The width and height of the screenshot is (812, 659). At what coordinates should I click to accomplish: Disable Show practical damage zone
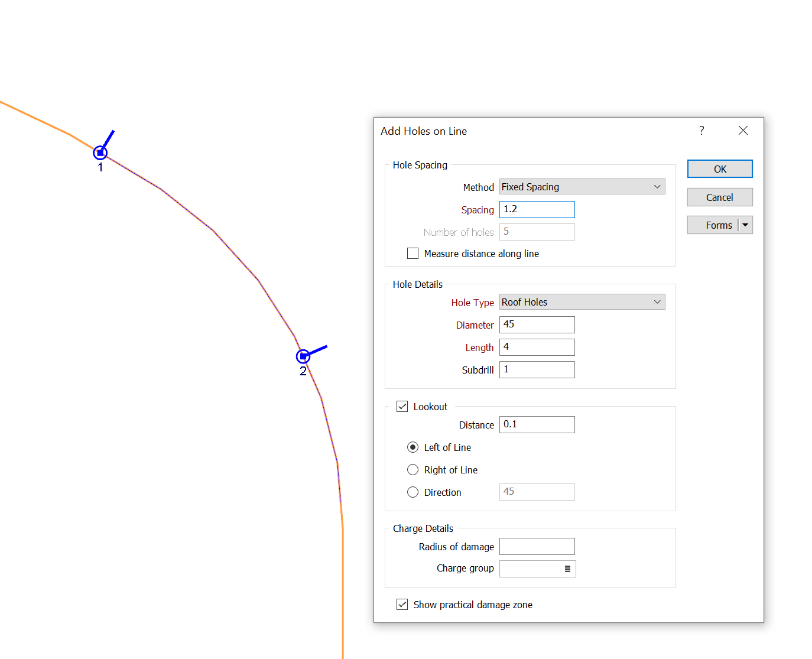pos(402,604)
